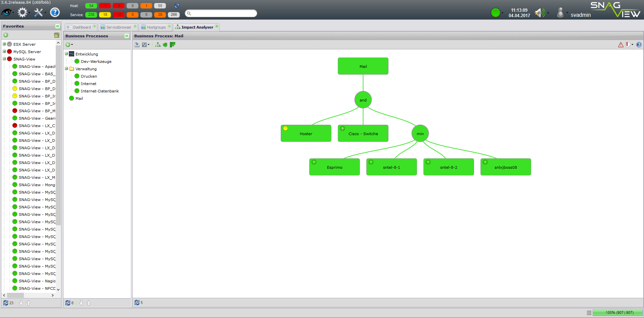Select the snlxjboss08 node
Viewport: 644px width, 318px height.
(506, 167)
